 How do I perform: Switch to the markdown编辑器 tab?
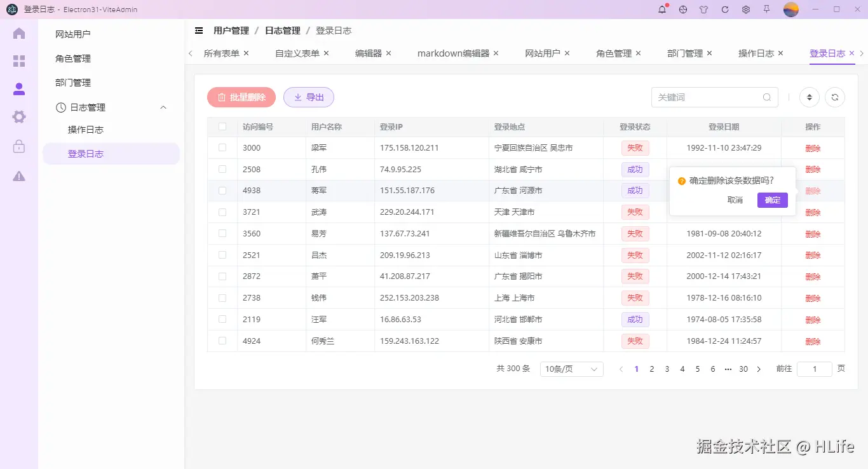point(453,53)
